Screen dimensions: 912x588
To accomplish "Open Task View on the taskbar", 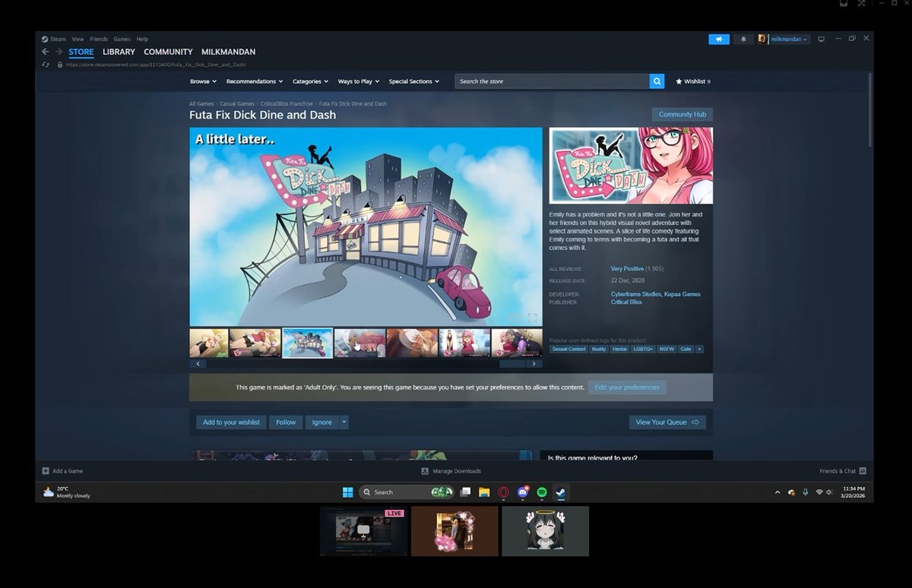I will 466,492.
